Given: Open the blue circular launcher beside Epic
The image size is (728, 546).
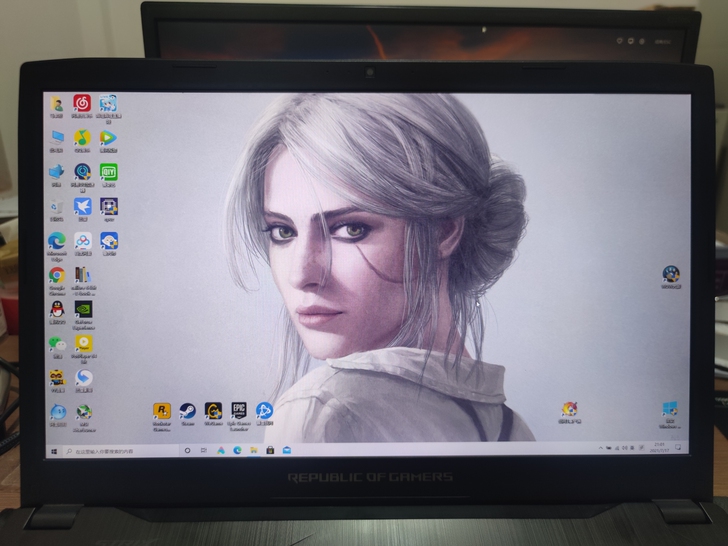Looking at the screenshot, I should coord(264,411).
